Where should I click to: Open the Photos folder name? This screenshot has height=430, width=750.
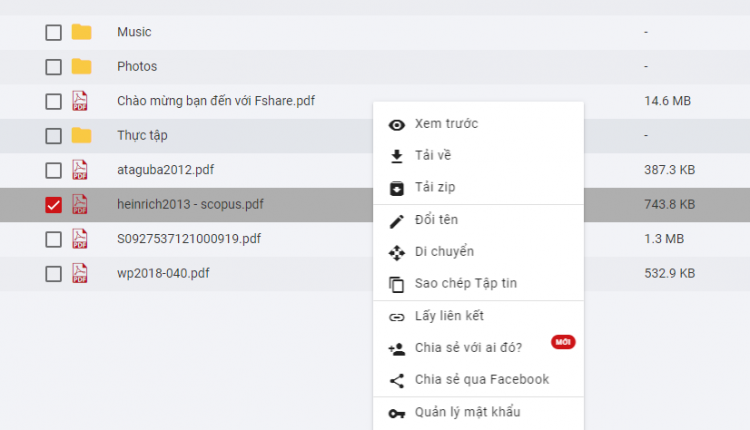137,66
